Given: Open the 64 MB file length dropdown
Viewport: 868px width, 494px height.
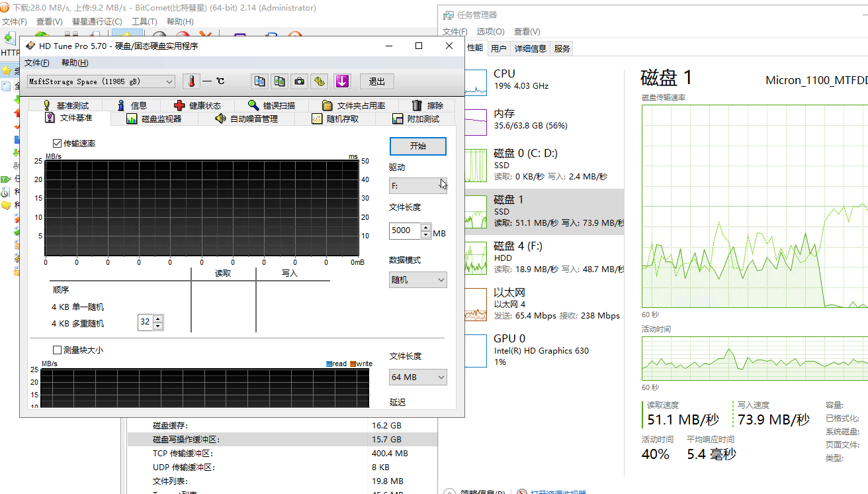Looking at the screenshot, I should point(418,377).
